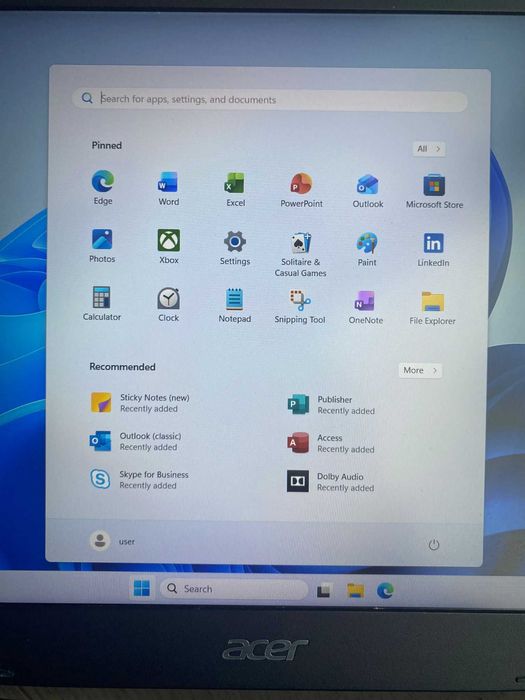
Task: Open Excel from the pinned section
Action: point(235,189)
